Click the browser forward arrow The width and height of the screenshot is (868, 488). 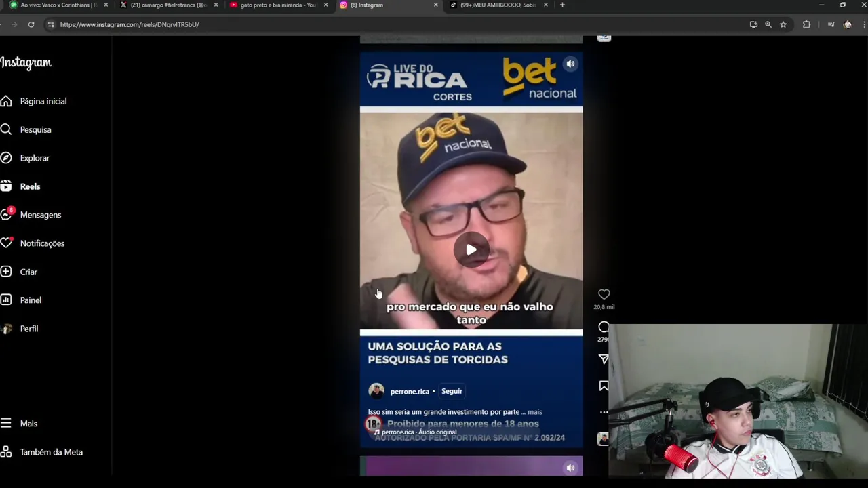14,24
